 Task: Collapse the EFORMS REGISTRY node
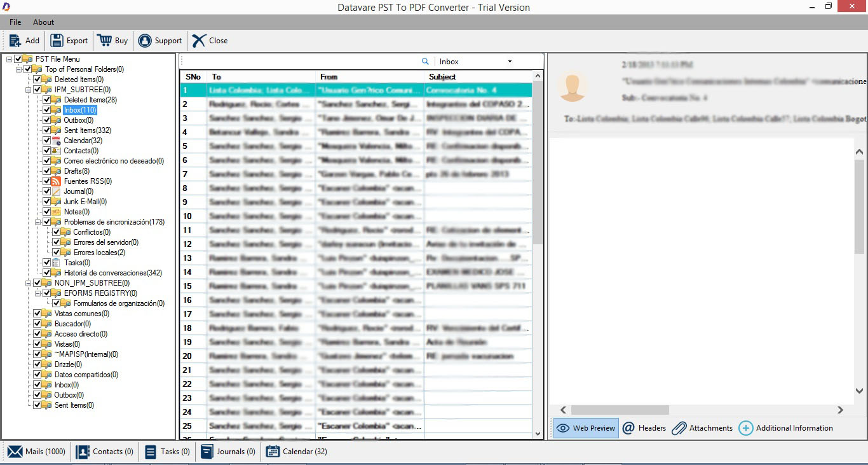(x=37, y=293)
